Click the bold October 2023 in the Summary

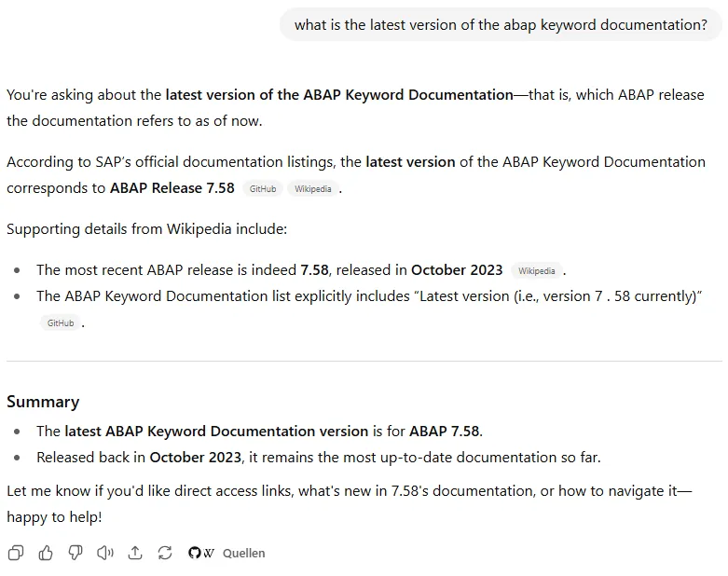click(x=195, y=457)
